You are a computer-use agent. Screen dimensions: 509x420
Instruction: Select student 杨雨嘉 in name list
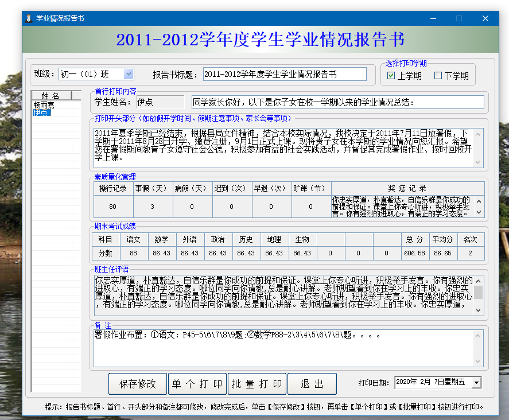coord(44,105)
